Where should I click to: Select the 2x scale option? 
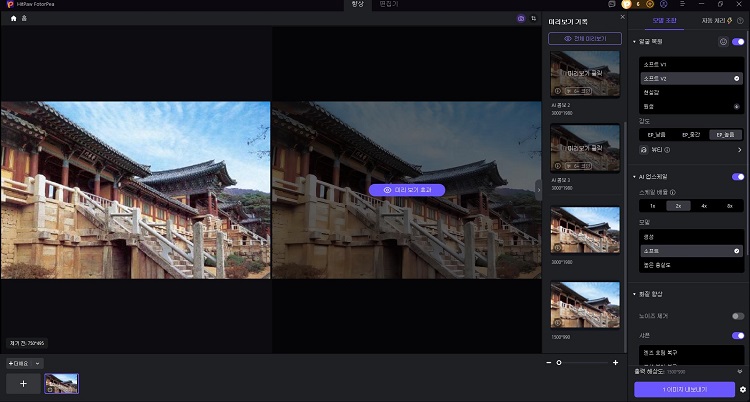click(678, 206)
